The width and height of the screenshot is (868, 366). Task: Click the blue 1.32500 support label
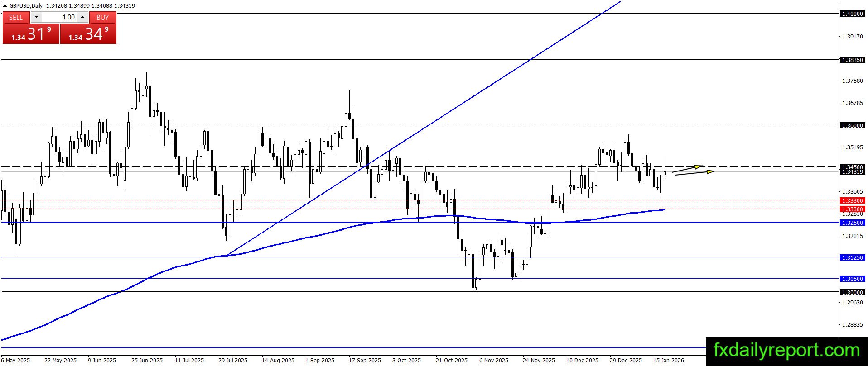pos(853,223)
